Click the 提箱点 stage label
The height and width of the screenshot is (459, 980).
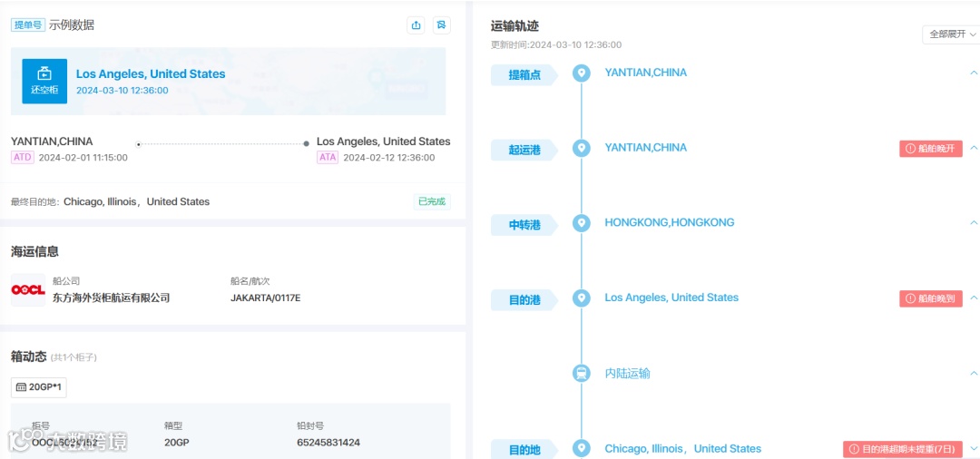click(x=524, y=75)
